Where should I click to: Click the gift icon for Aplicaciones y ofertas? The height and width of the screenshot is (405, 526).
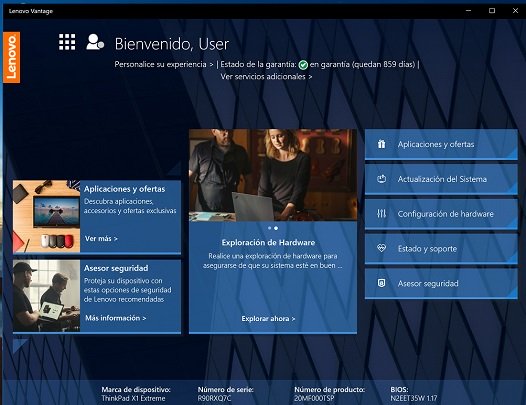point(381,144)
